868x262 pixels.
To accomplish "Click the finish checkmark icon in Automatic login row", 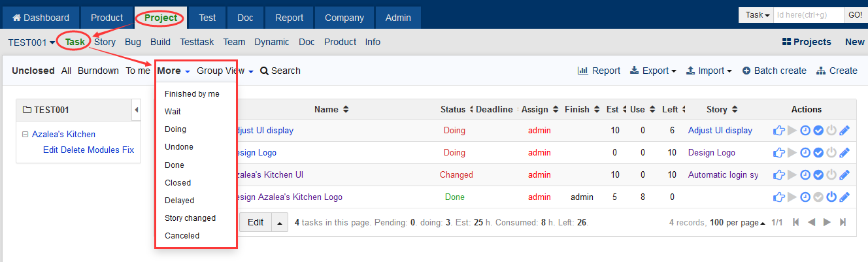I will 818,175.
